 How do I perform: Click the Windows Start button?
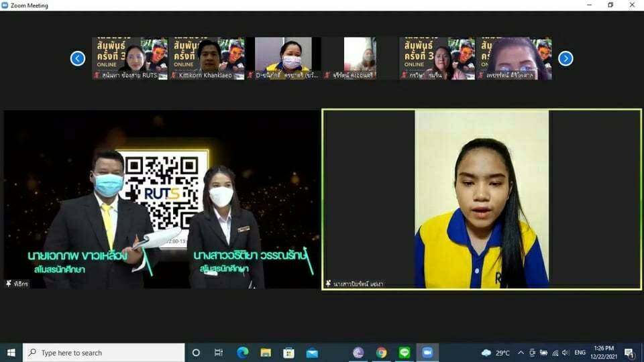pos(11,353)
